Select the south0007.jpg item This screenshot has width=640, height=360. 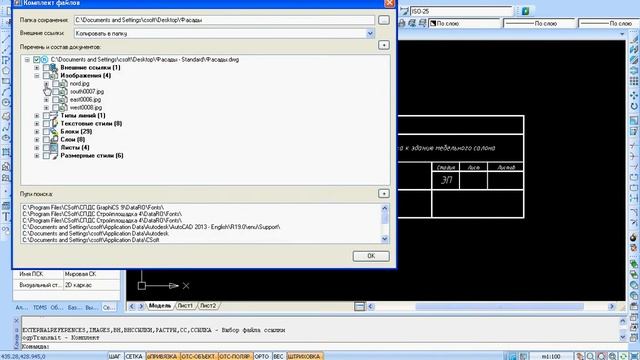(x=87, y=91)
